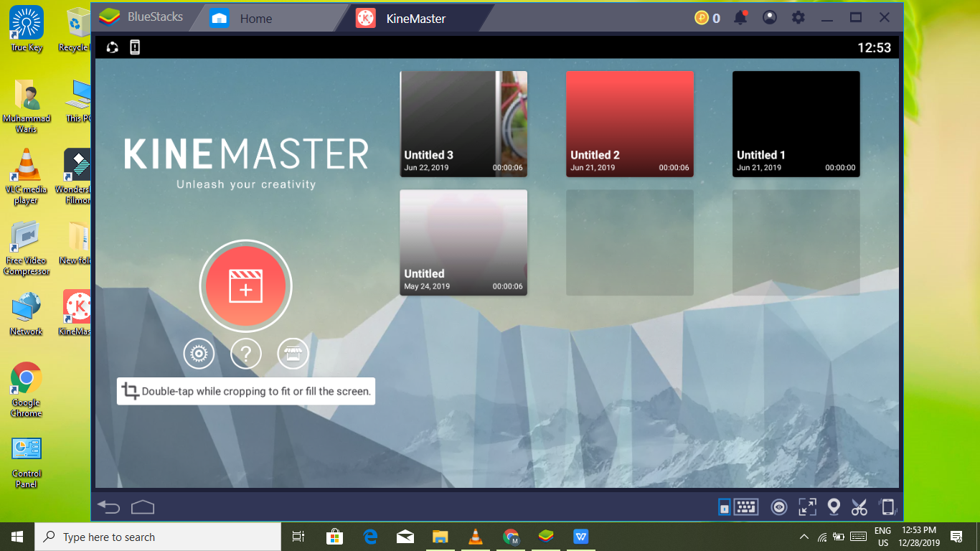Open Microsoft Edge from taskbar
The height and width of the screenshot is (551, 980).
click(x=370, y=537)
